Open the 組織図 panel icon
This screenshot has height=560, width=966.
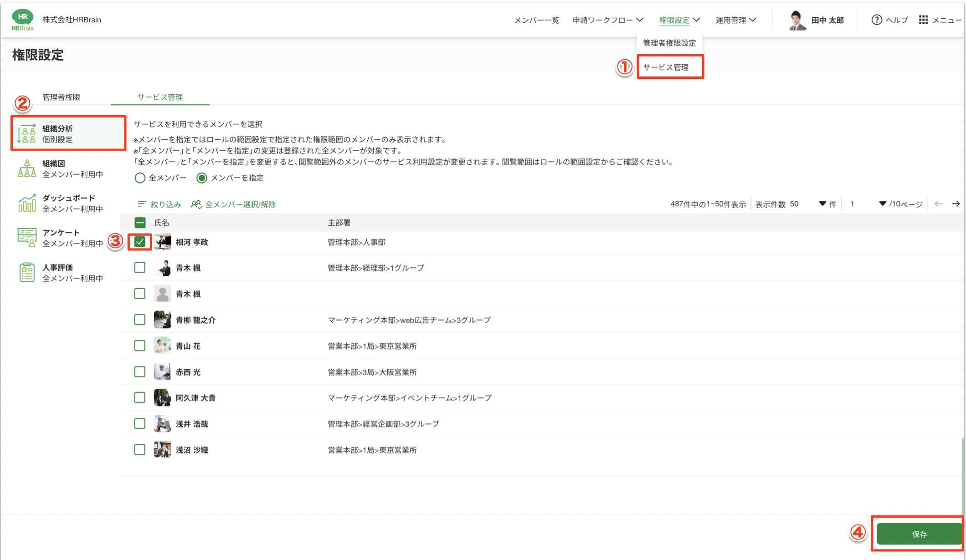27,168
